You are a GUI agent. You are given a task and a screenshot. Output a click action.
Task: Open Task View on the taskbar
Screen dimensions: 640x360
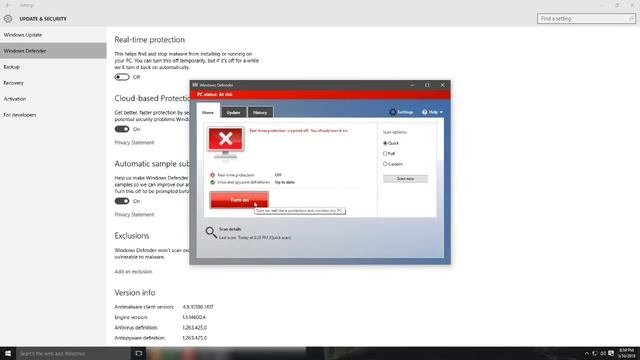tap(139, 353)
